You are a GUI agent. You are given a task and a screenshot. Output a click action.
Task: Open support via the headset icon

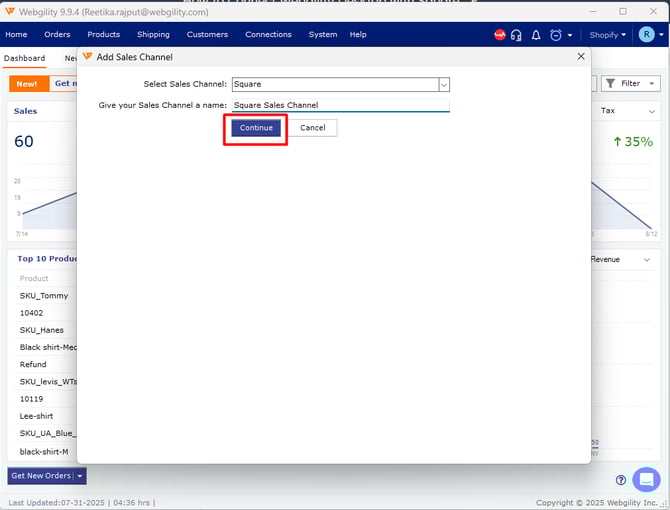(x=516, y=35)
